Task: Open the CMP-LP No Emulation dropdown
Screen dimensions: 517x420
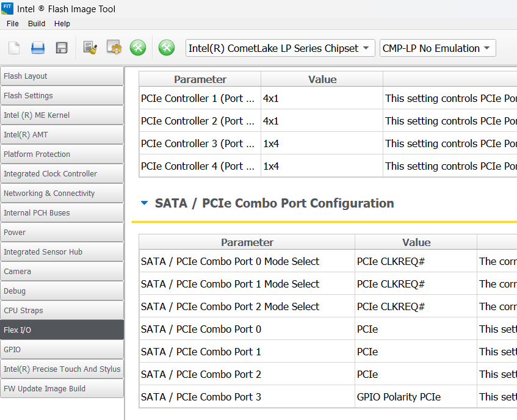Action: (438, 48)
